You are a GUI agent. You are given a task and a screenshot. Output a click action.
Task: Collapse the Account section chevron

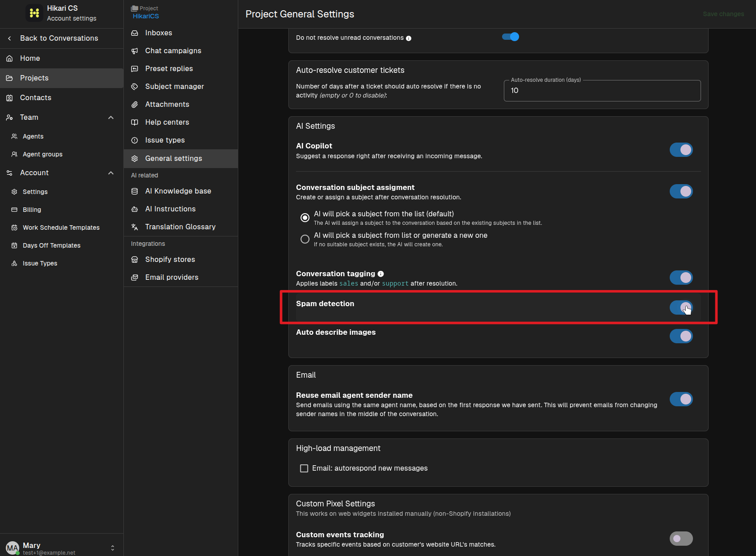pos(111,173)
